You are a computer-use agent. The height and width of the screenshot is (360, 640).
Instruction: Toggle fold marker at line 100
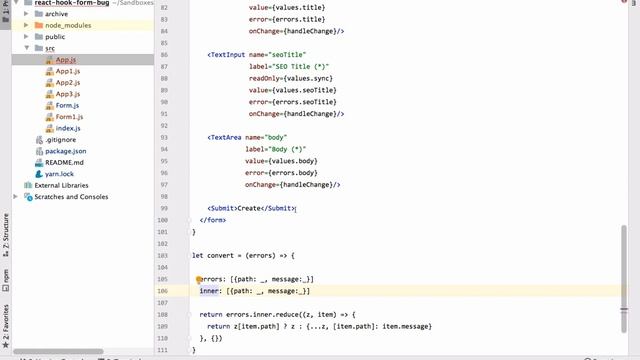pyautogui.click(x=189, y=220)
